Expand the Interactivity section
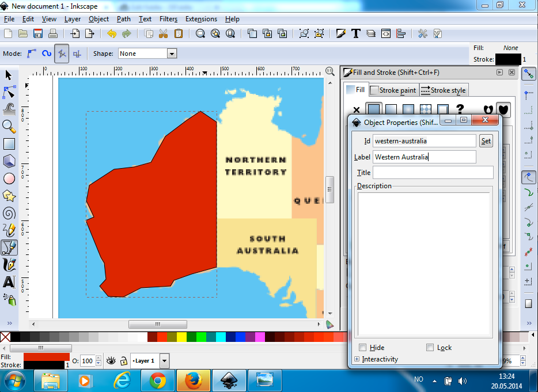Viewport: 538px width, 392px height. pyautogui.click(x=358, y=359)
